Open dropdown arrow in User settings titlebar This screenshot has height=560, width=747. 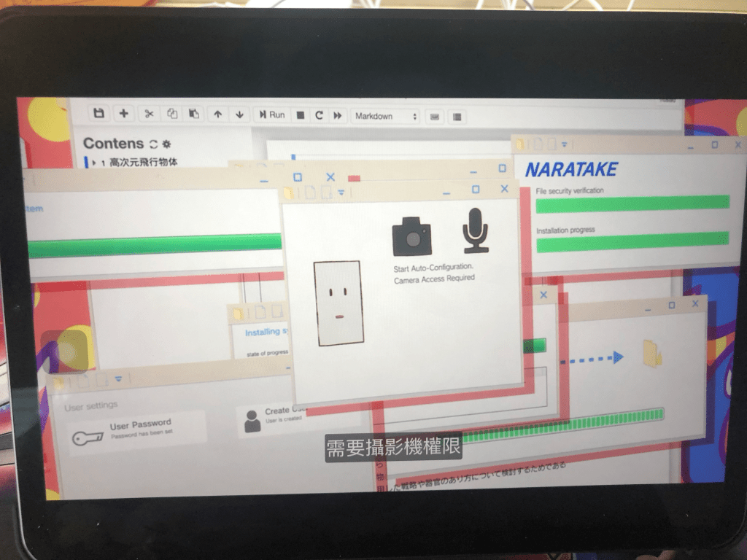point(118,379)
